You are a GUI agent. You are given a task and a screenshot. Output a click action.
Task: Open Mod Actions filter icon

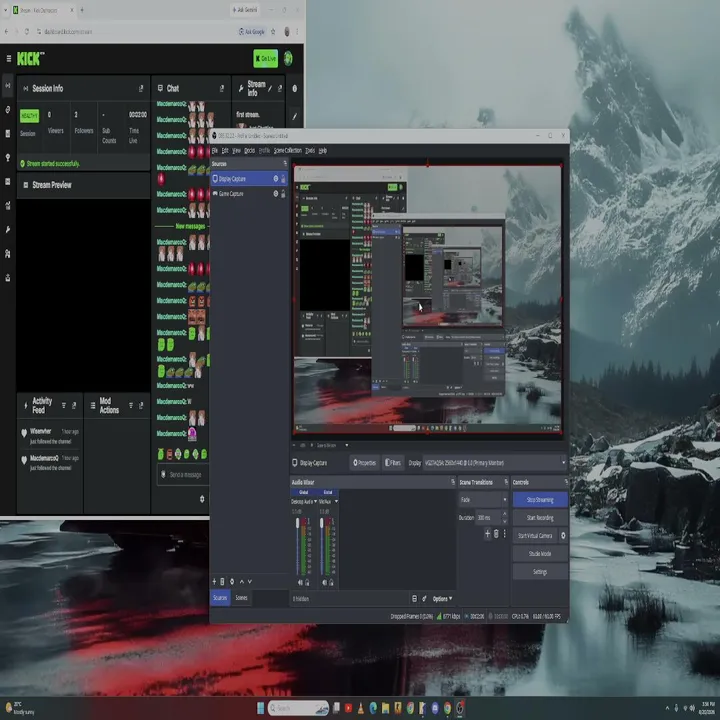(131, 405)
